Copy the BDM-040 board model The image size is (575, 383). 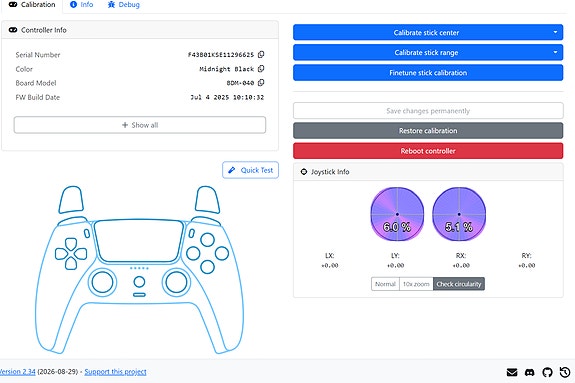click(261, 83)
